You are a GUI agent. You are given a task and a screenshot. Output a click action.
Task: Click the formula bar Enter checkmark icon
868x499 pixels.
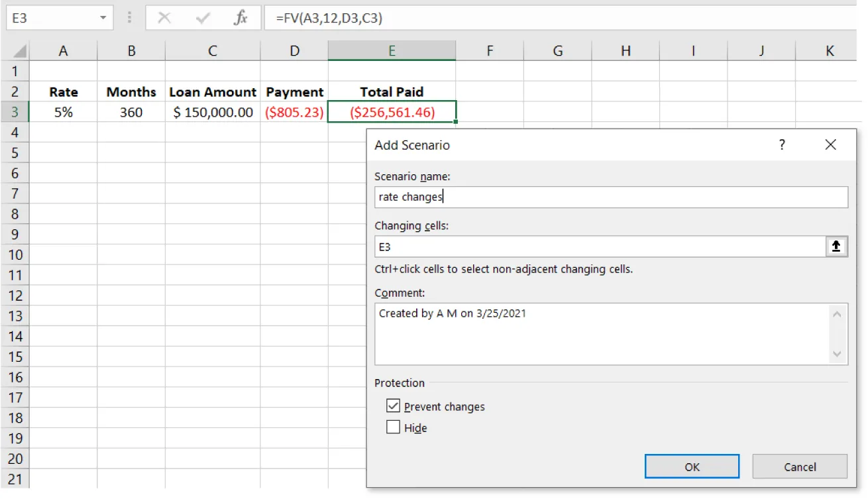click(202, 18)
